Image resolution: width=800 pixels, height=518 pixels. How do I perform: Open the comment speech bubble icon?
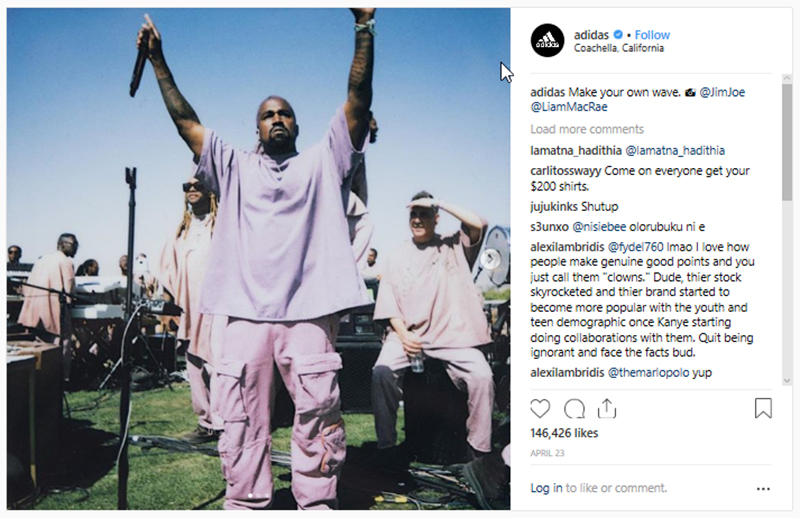click(574, 409)
